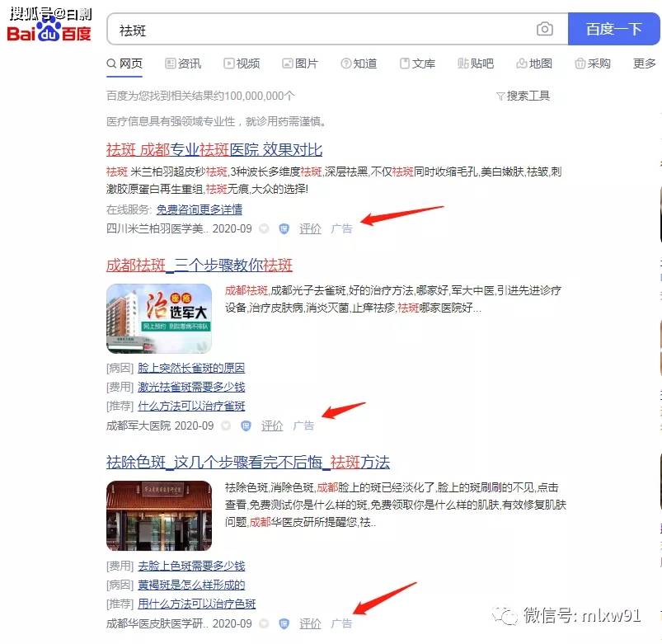The height and width of the screenshot is (644, 662).
Task: Click 评价 for 成都华医皮肤医学研 result
Action: [x=310, y=623]
